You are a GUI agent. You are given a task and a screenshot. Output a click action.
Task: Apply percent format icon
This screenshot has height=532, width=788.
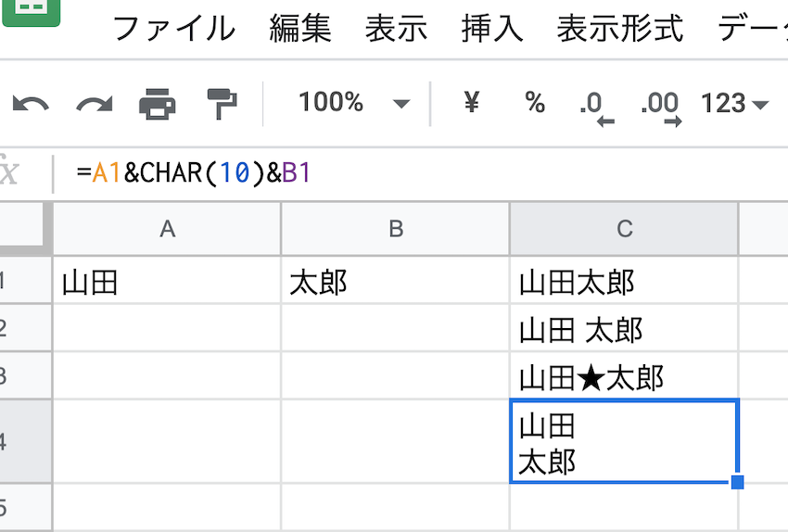pyautogui.click(x=535, y=103)
